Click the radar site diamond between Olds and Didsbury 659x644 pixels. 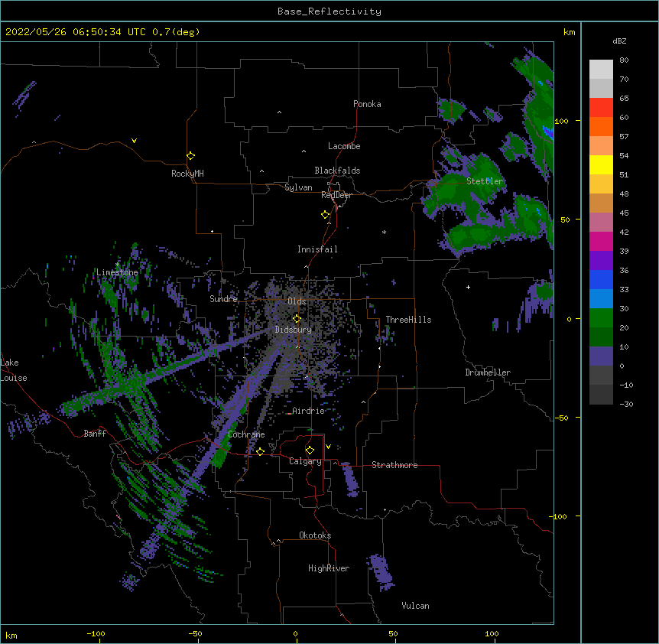click(x=297, y=318)
